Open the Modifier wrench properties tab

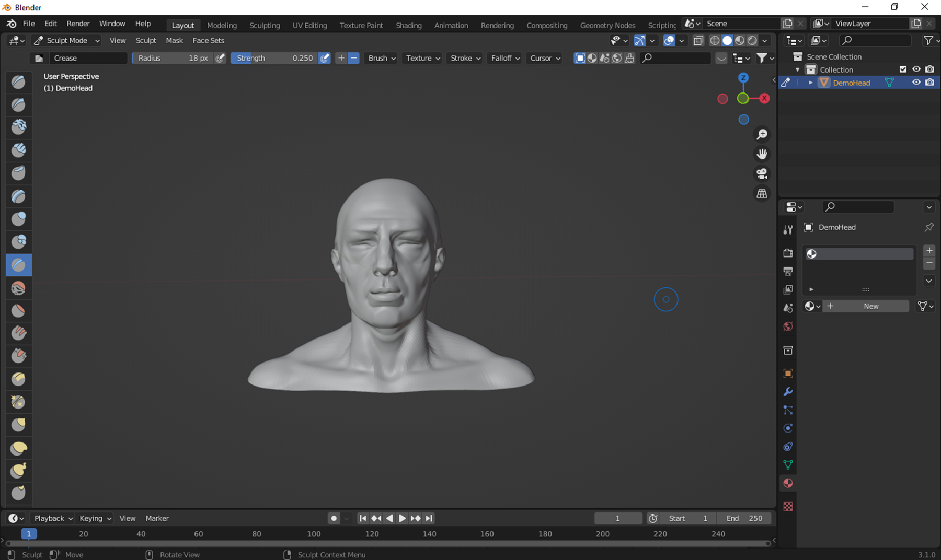788,392
